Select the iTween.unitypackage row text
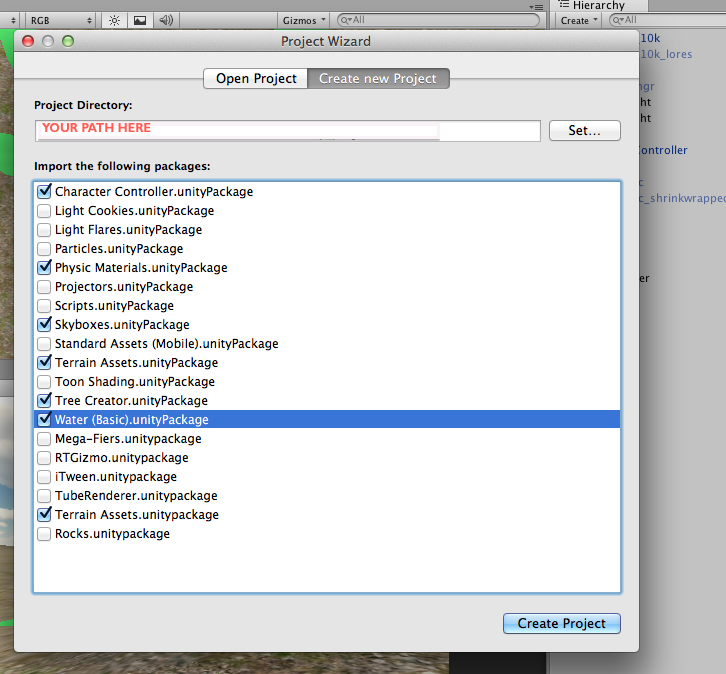 point(116,476)
